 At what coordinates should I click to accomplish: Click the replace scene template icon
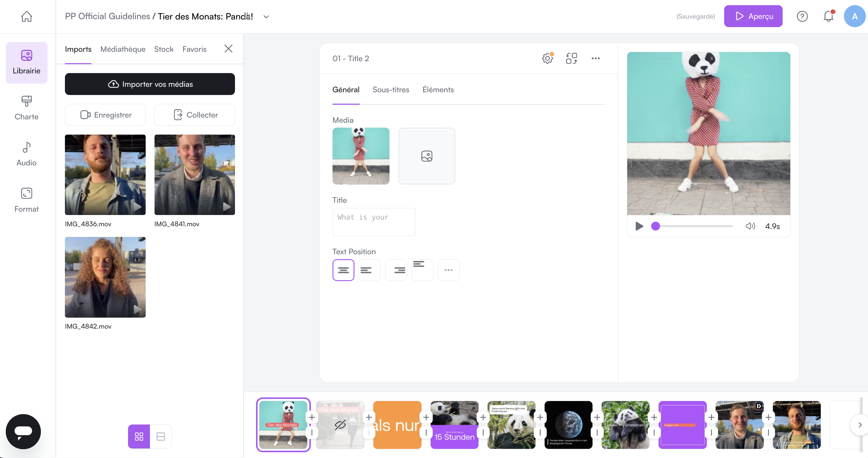571,58
